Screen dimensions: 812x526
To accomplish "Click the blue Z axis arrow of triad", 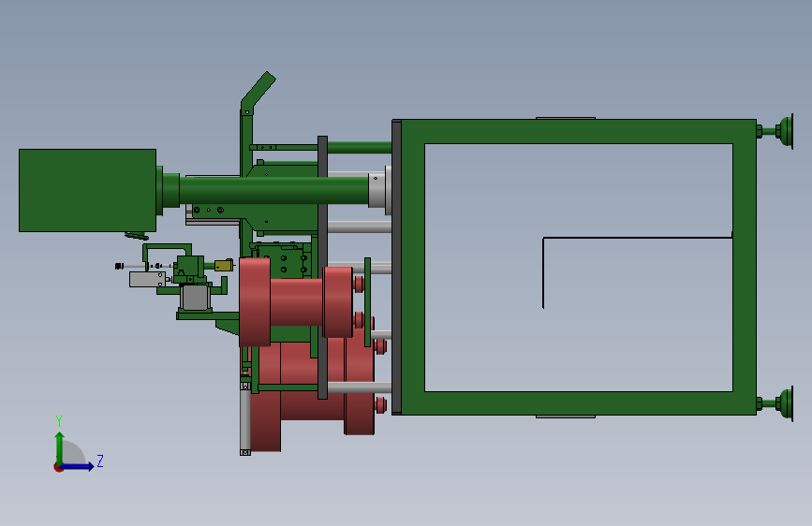I will [x=78, y=466].
